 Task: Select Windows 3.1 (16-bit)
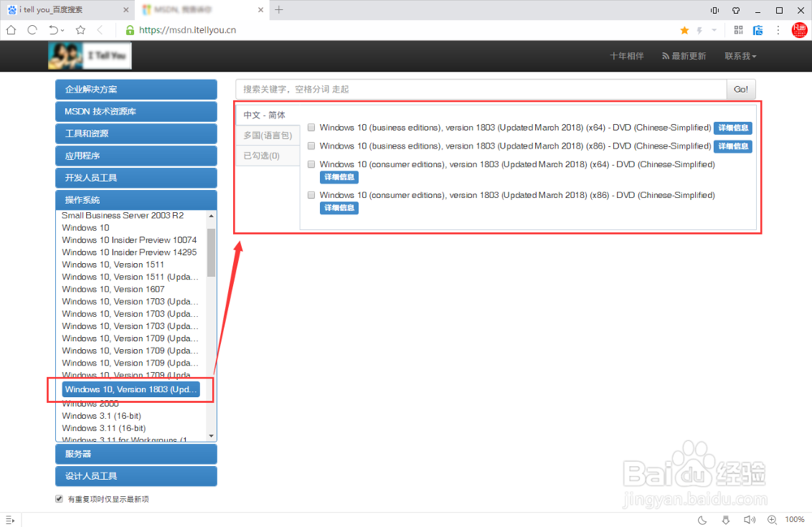click(101, 417)
